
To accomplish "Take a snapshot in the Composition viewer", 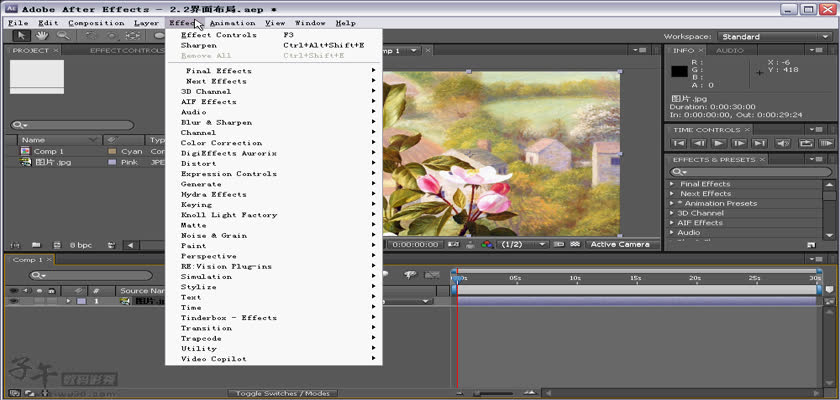I will pos(453,244).
